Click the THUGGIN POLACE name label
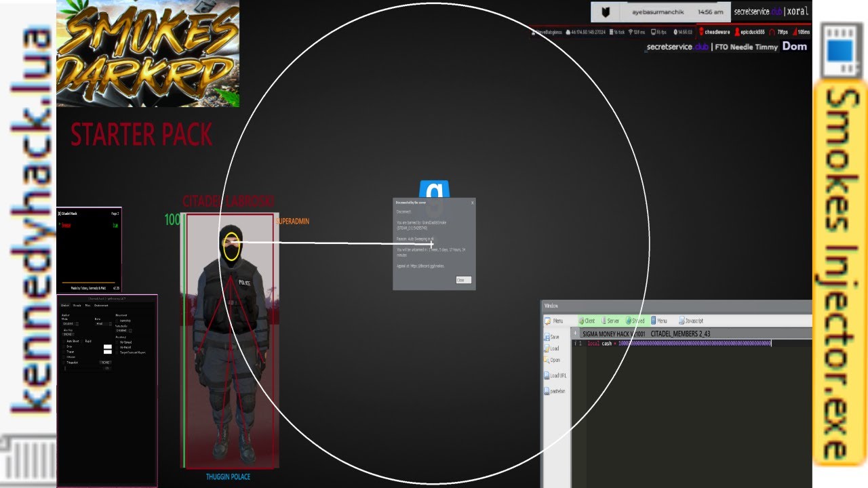868x488 pixels. pos(228,477)
